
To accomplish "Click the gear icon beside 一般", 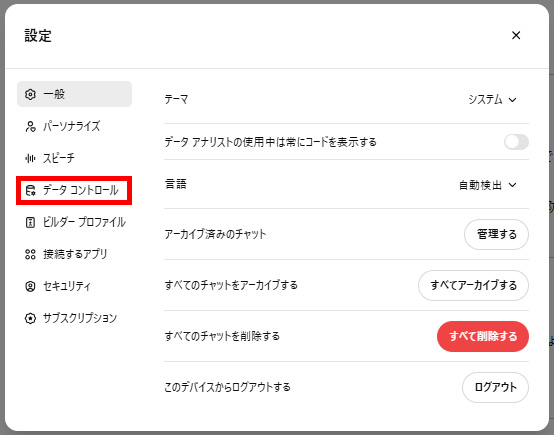I will pyautogui.click(x=30, y=94).
